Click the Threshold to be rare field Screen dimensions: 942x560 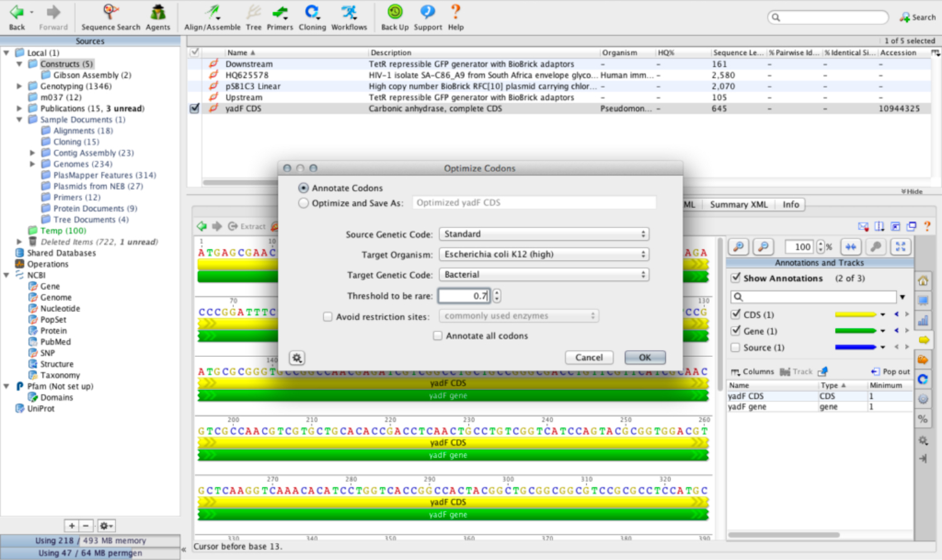click(463, 296)
